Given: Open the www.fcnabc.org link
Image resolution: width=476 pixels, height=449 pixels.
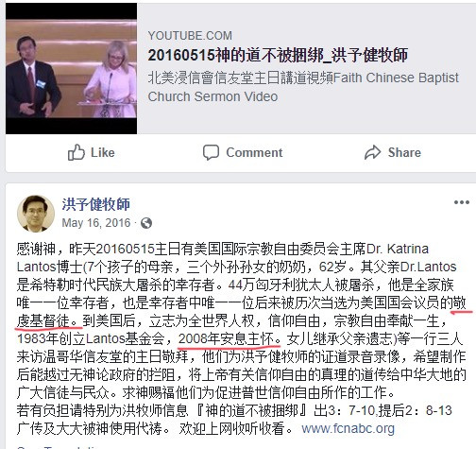Looking at the screenshot, I should pos(348,428).
